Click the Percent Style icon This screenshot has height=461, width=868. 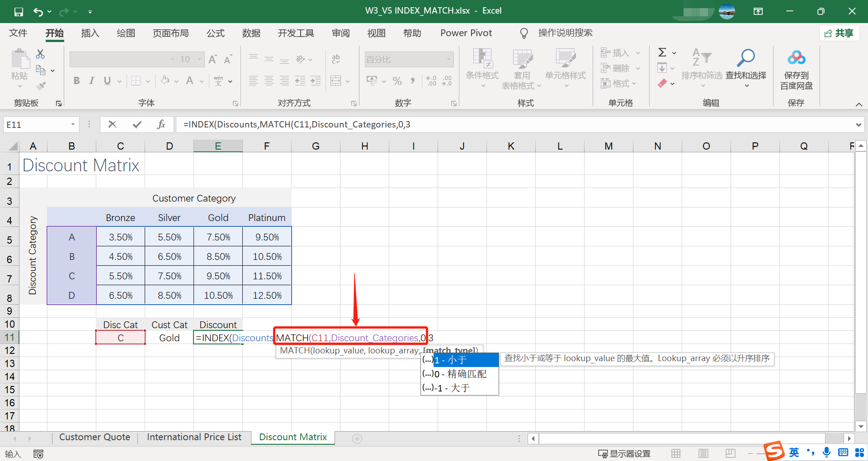point(397,81)
